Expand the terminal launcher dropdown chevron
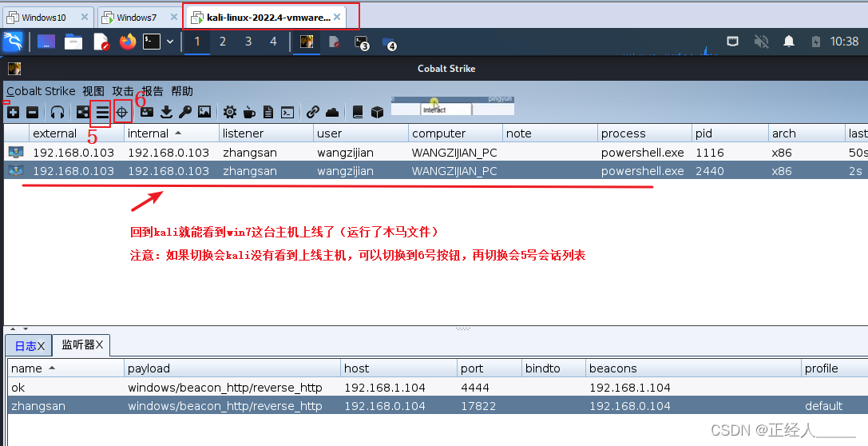 click(x=170, y=42)
